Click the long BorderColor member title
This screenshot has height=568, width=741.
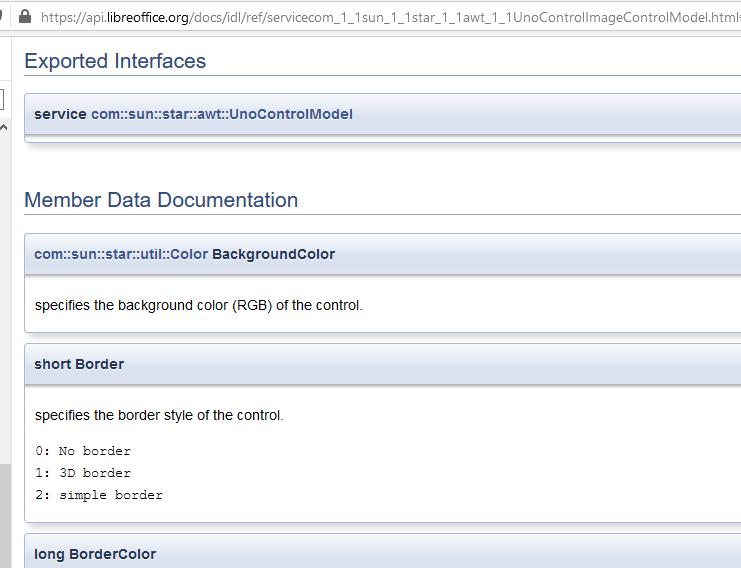tap(95, 554)
